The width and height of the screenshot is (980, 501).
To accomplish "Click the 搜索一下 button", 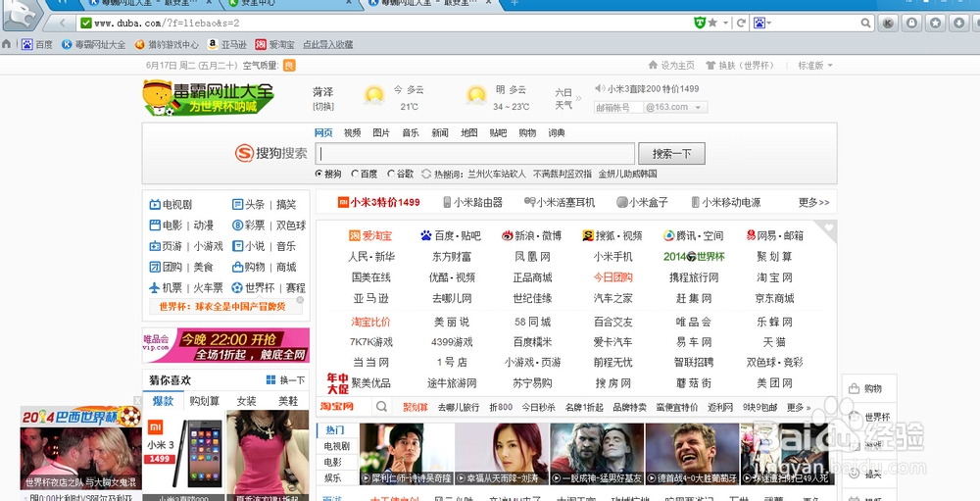I will pyautogui.click(x=672, y=153).
